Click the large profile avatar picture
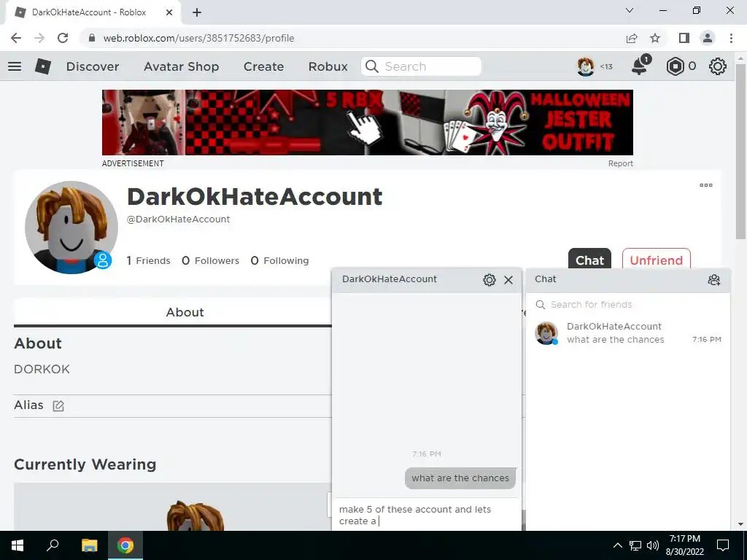The image size is (747, 560). pos(71,227)
